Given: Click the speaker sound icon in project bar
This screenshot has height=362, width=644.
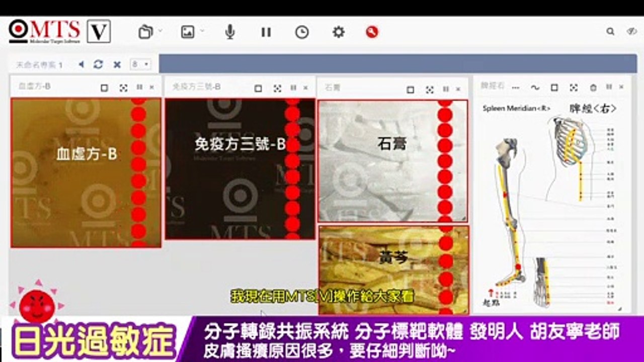Looking at the screenshot, I should pyautogui.click(x=81, y=64).
